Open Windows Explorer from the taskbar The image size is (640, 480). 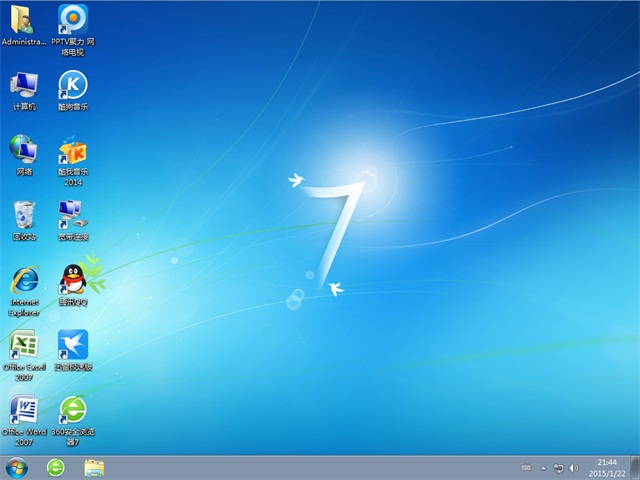(94, 467)
